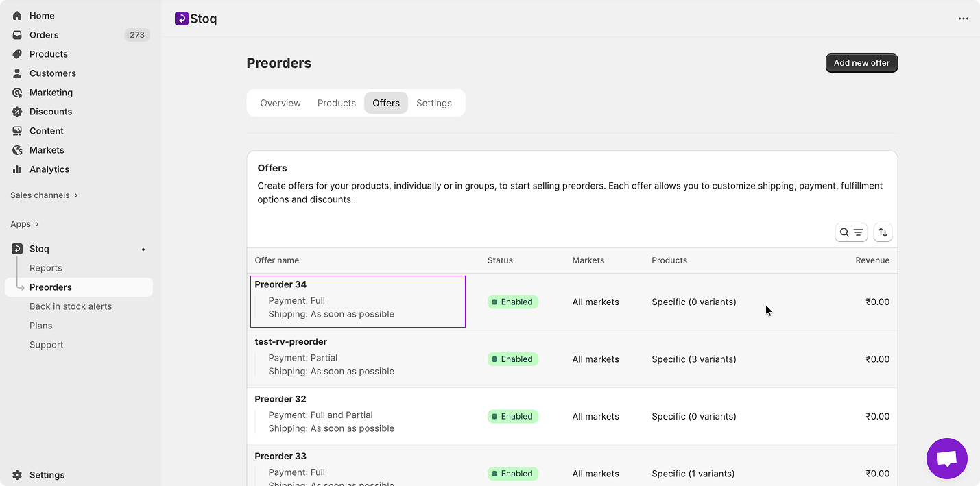The height and width of the screenshot is (486, 980).
Task: Click the pin dot next to Stoq
Action: [x=143, y=250]
